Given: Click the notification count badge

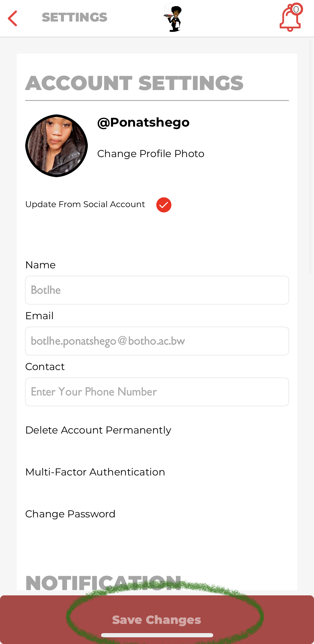Looking at the screenshot, I should click(296, 9).
